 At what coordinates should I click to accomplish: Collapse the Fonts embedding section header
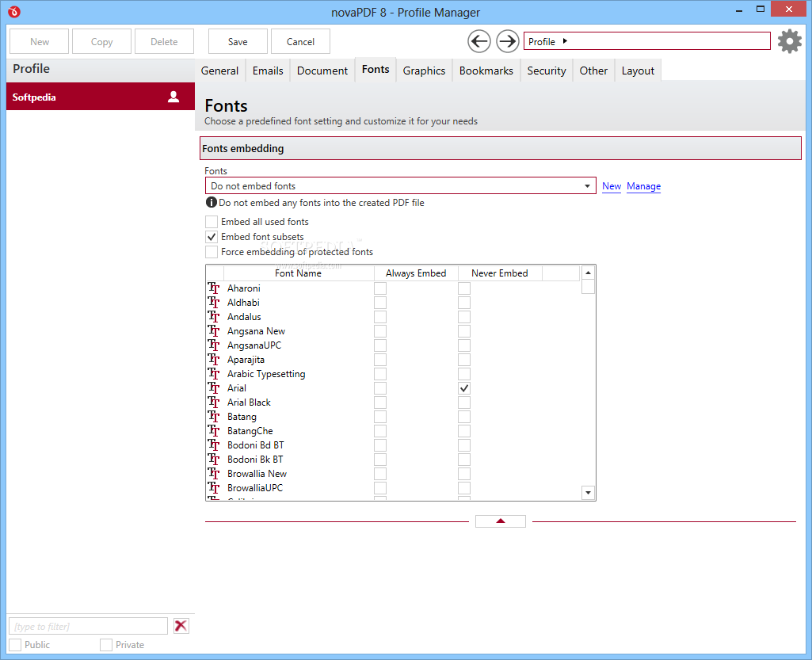tap(500, 148)
